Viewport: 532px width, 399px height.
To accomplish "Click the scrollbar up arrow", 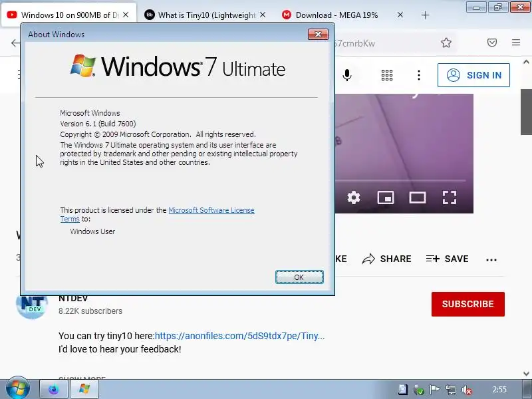I will [526, 62].
